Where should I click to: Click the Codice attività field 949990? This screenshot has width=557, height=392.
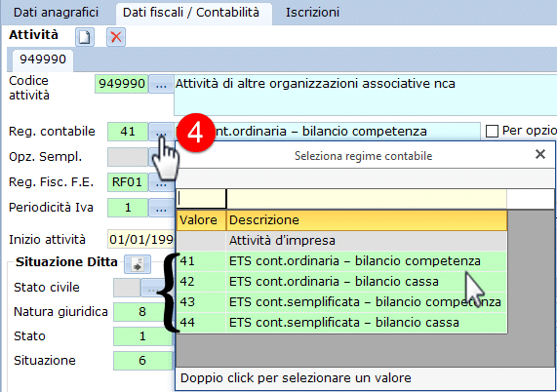coord(122,84)
